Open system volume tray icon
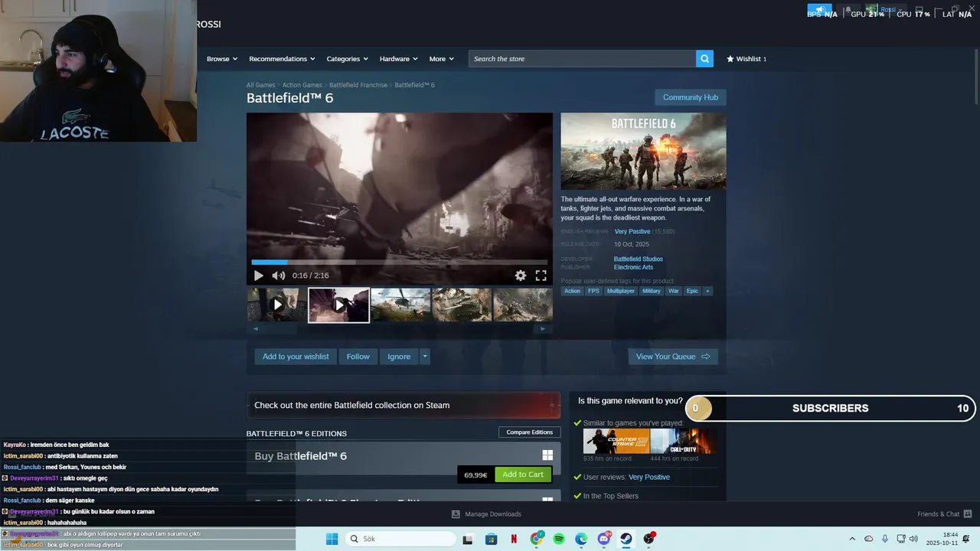Viewport: 980px width, 551px height. point(913,539)
